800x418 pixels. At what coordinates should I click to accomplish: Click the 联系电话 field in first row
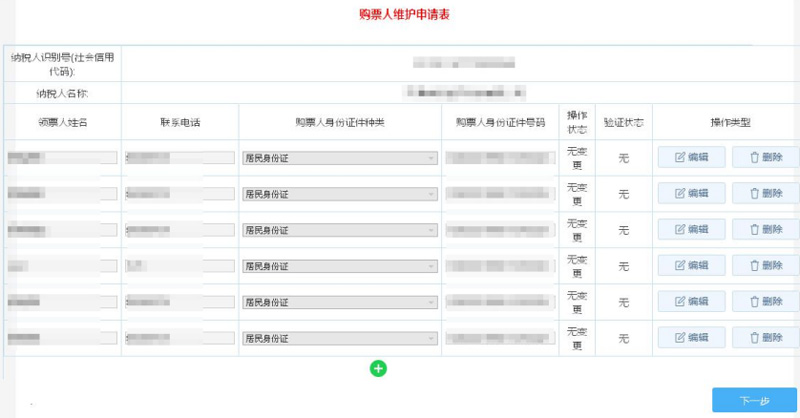coord(180,158)
